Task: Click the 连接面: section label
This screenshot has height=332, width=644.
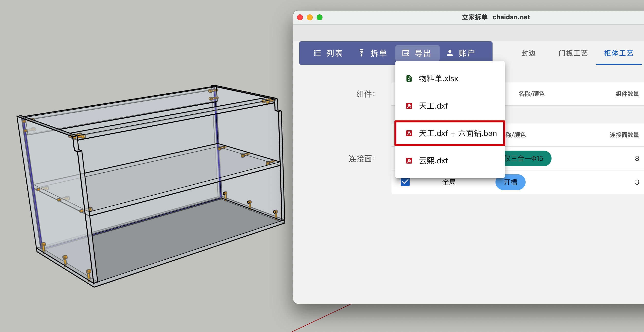Action: (362, 159)
